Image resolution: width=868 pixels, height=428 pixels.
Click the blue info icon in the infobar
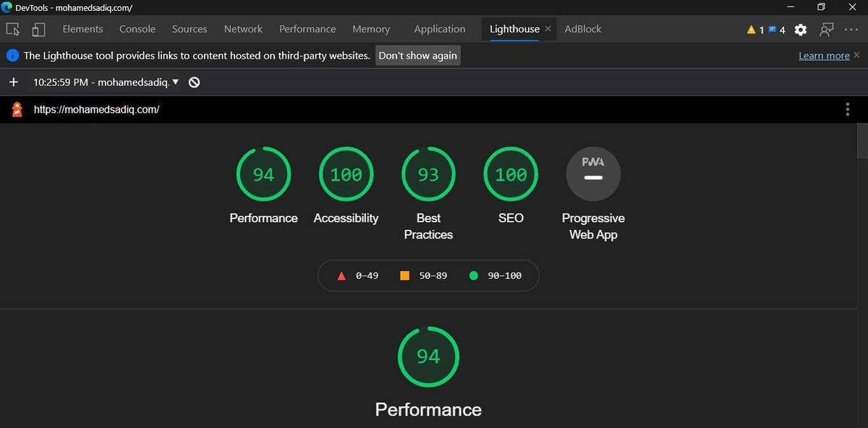click(x=12, y=56)
